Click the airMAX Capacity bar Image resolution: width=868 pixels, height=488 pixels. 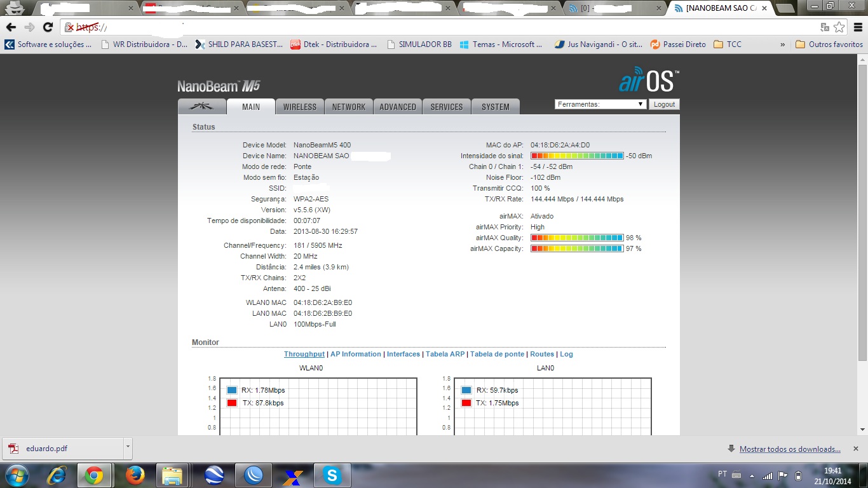(577, 248)
